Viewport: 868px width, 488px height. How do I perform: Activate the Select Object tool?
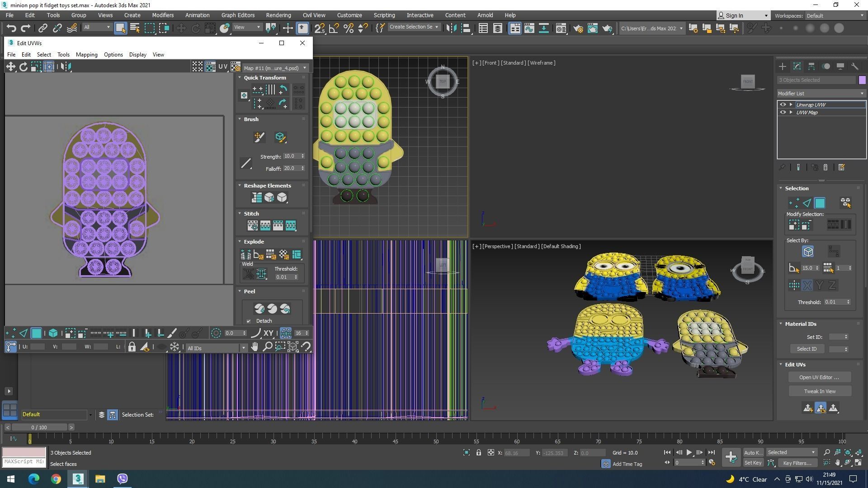pos(120,28)
